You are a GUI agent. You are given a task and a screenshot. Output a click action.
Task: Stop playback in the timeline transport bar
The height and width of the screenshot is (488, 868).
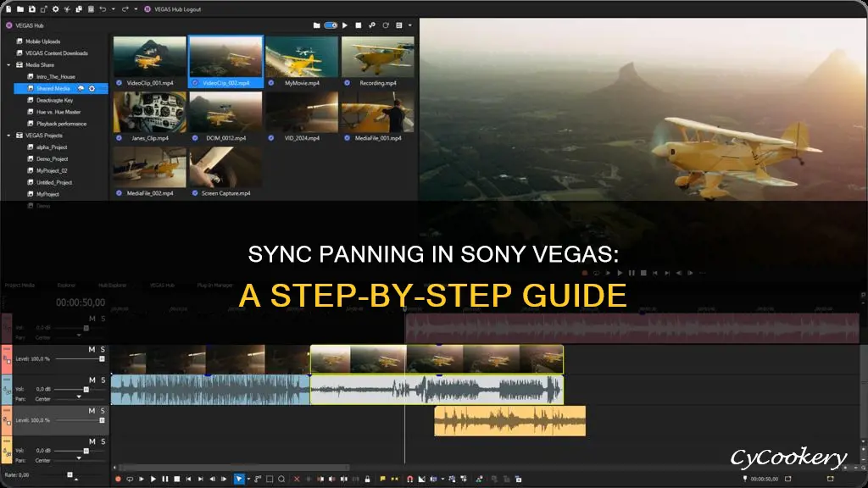[x=176, y=480]
